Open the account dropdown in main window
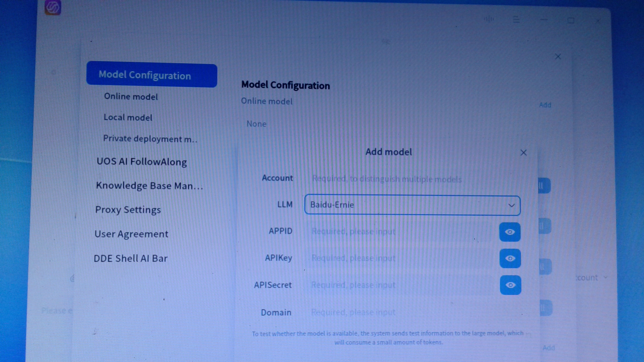 [592, 278]
